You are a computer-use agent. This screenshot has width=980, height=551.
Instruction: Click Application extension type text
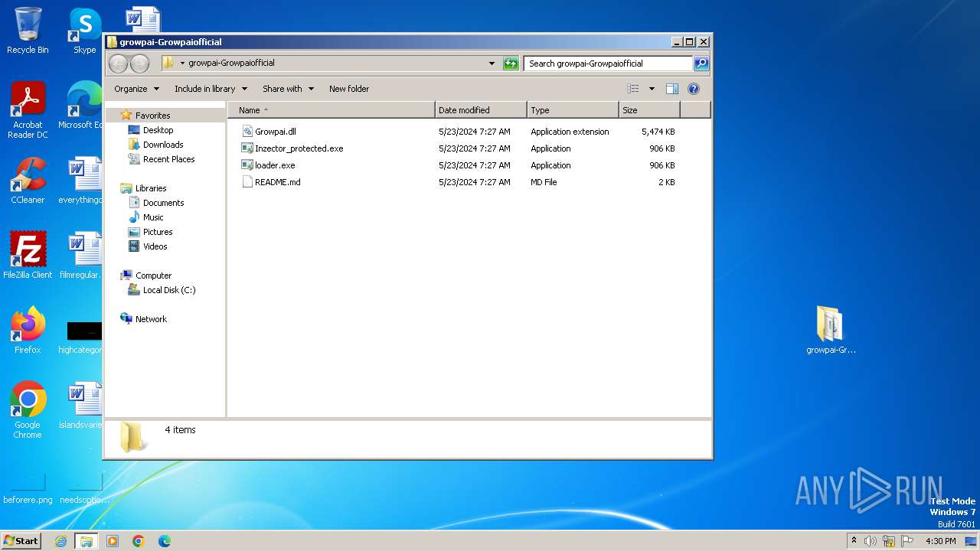click(570, 132)
